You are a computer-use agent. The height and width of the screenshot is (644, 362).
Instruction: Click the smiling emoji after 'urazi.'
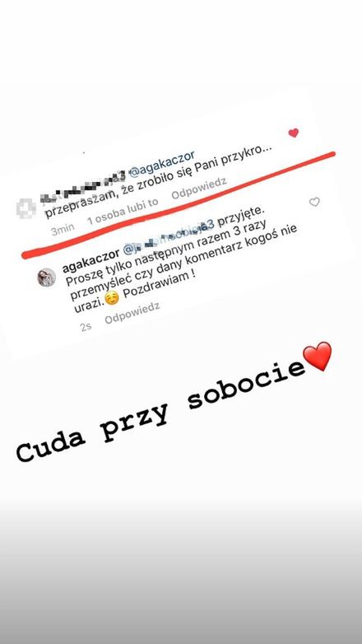[x=112, y=298]
